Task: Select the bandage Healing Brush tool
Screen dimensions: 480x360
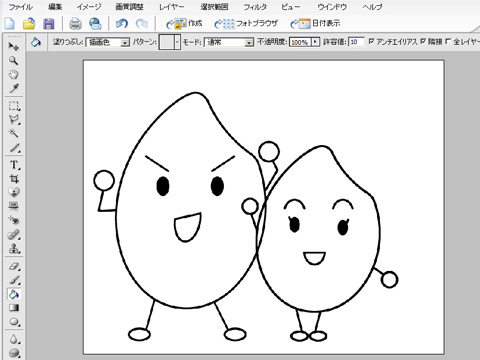Action: (13, 235)
